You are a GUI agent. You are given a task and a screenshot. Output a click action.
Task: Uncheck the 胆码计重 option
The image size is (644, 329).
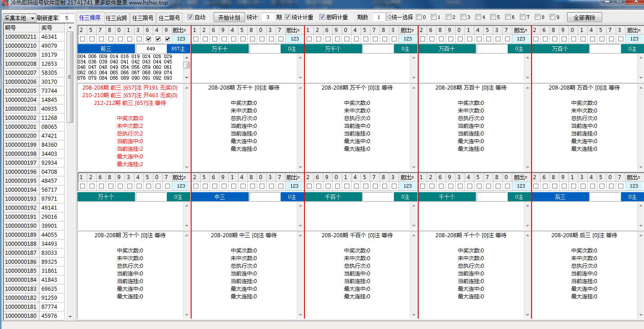pyautogui.click(x=322, y=18)
